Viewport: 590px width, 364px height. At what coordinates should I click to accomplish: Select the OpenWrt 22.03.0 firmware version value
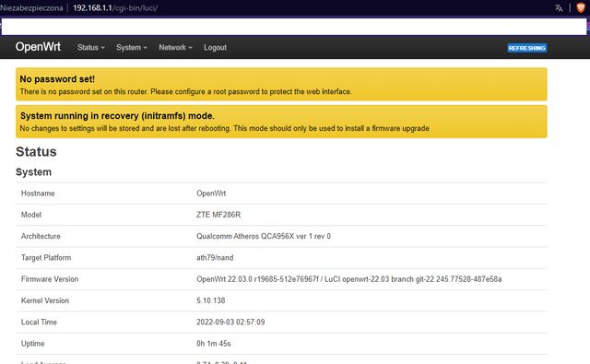(348, 279)
